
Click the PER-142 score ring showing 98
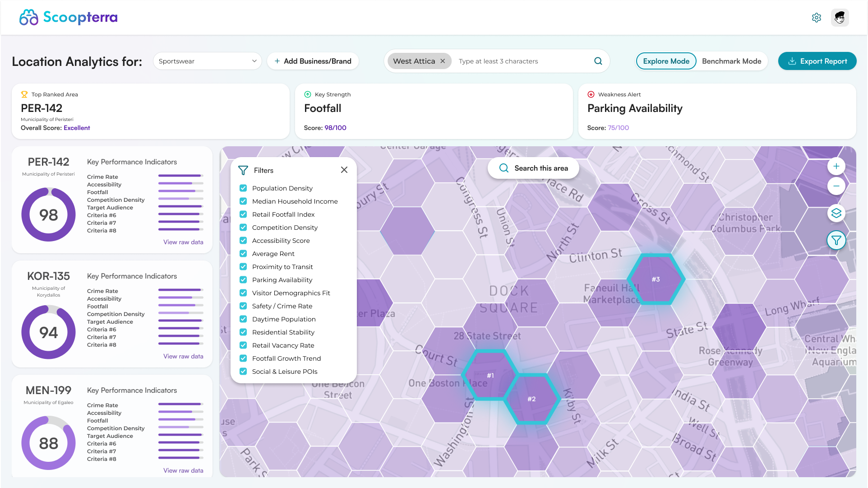48,214
